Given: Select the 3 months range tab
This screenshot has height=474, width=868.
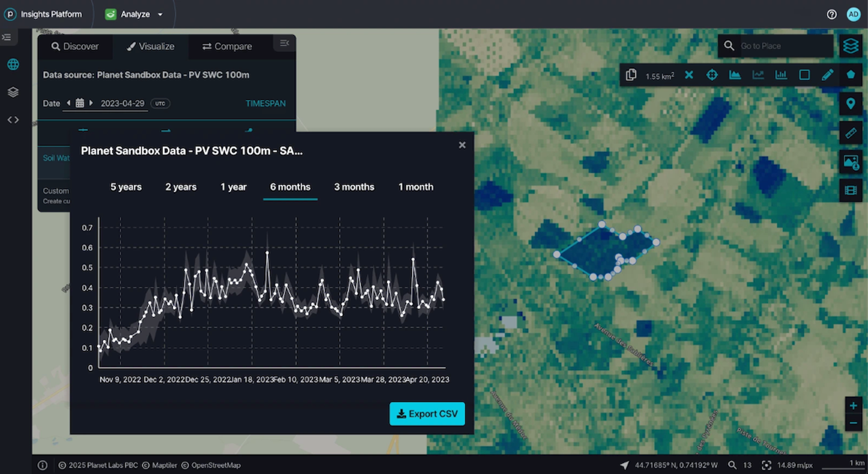Looking at the screenshot, I should click(354, 187).
